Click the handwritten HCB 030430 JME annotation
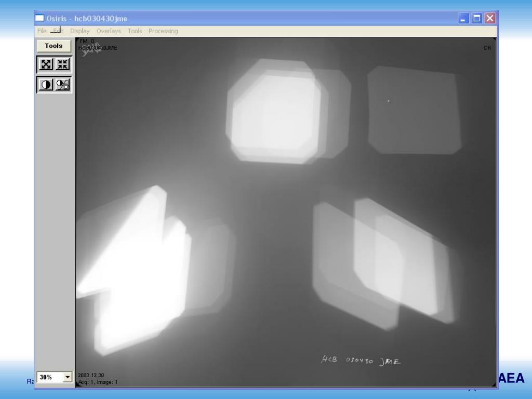The image size is (532, 399). tap(361, 361)
